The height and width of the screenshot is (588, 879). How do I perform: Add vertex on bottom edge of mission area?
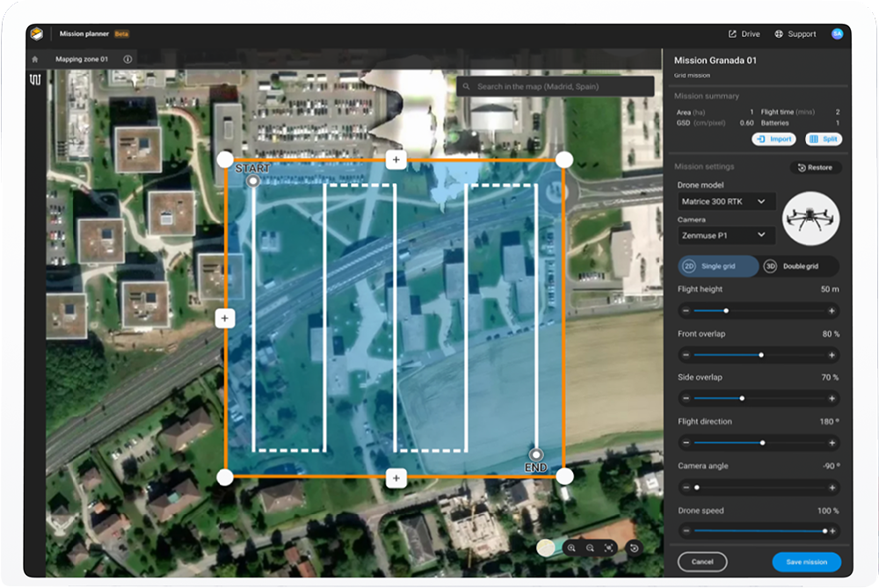(x=396, y=478)
